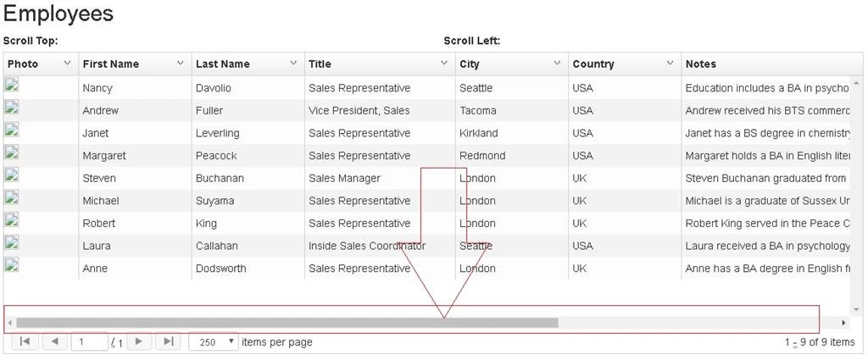The height and width of the screenshot is (360, 868).
Task: Open the Photo column menu
Action: coord(68,64)
